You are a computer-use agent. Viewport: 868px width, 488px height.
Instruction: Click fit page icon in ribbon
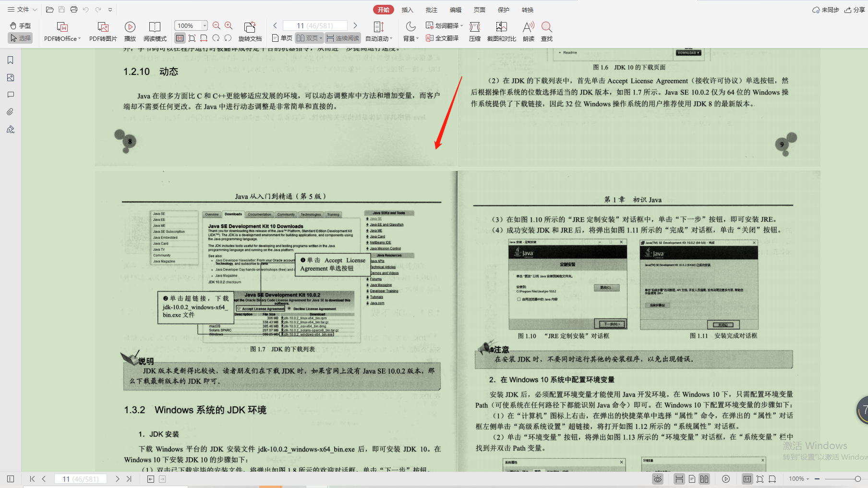(x=192, y=38)
